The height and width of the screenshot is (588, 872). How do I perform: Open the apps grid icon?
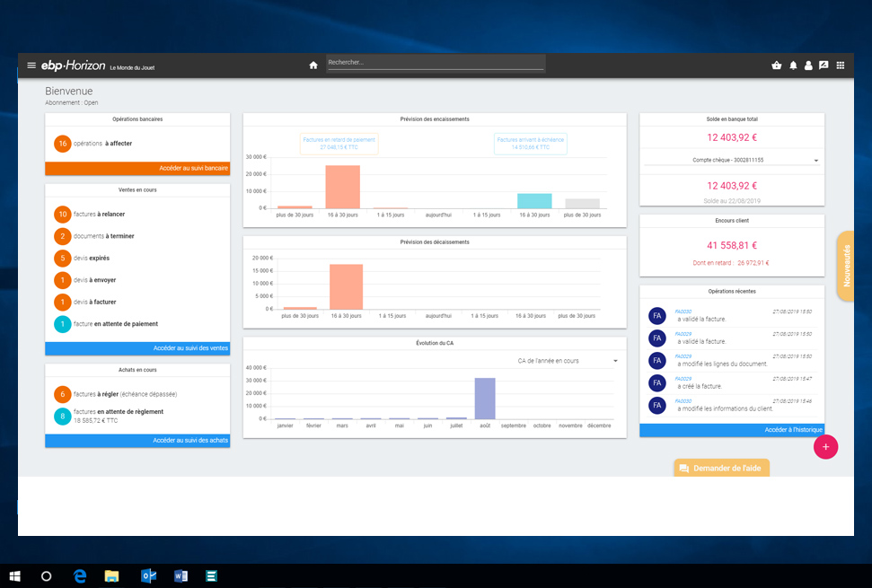pyautogui.click(x=841, y=65)
